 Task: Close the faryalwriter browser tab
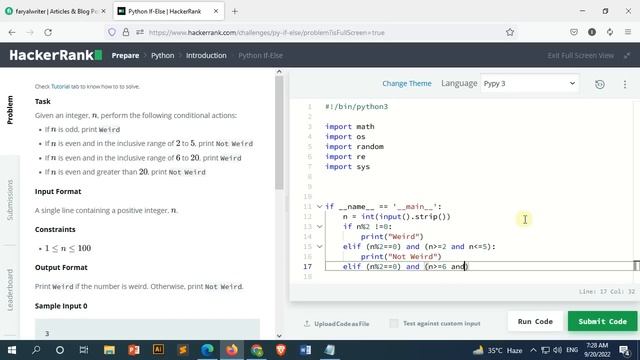click(103, 11)
